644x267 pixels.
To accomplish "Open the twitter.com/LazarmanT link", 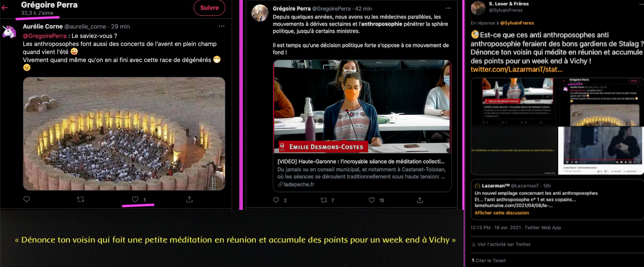I will pyautogui.click(x=517, y=70).
